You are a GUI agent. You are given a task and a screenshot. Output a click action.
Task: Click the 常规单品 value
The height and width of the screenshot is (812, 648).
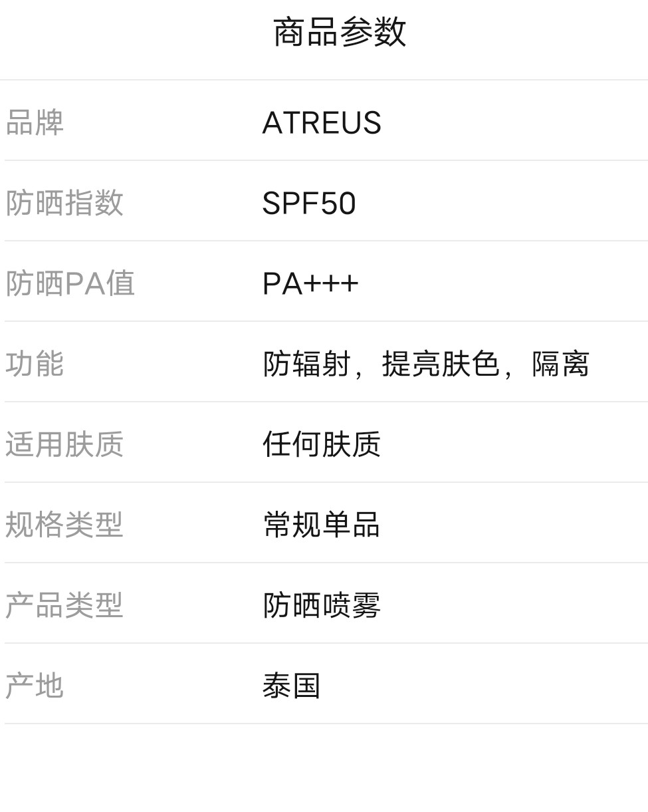[322, 525]
